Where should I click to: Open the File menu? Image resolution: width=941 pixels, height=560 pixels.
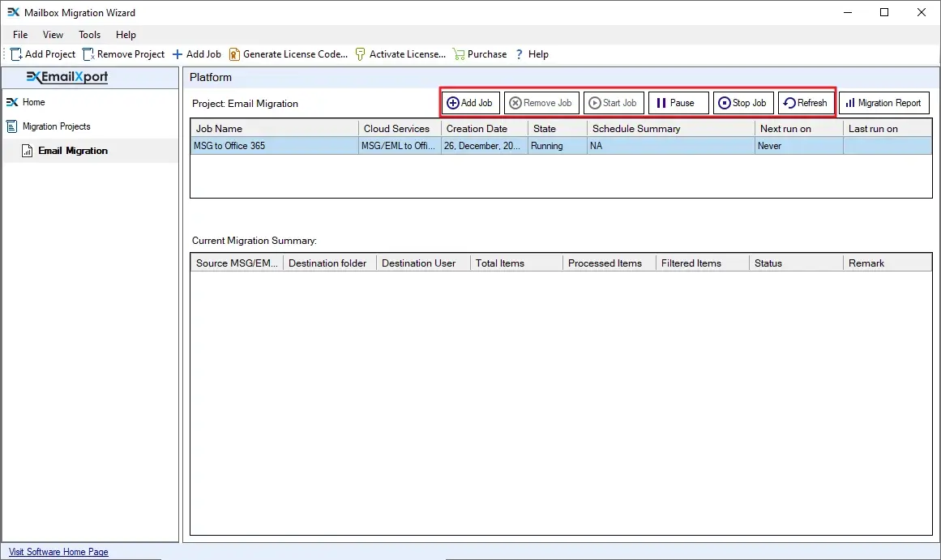[x=19, y=35]
